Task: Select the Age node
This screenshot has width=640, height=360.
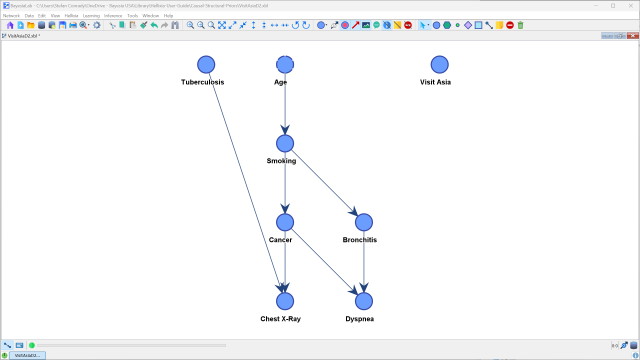Action: (285, 64)
